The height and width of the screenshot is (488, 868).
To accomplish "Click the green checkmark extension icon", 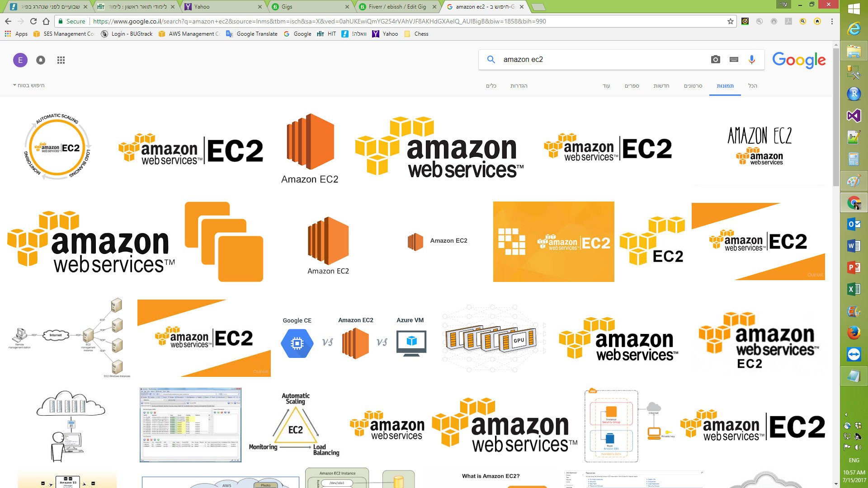I will coord(745,21).
